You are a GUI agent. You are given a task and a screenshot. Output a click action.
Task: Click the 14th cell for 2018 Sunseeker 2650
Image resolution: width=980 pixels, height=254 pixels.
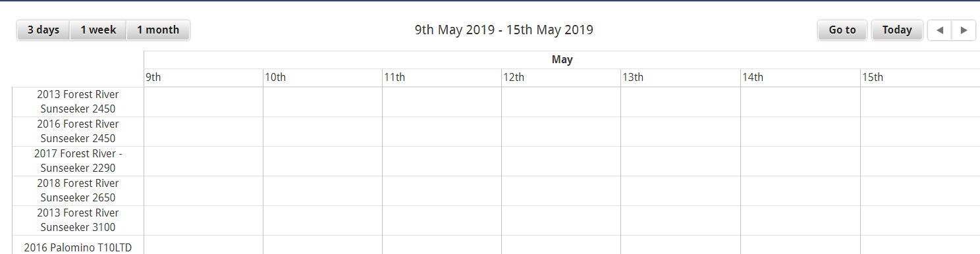[x=801, y=191]
